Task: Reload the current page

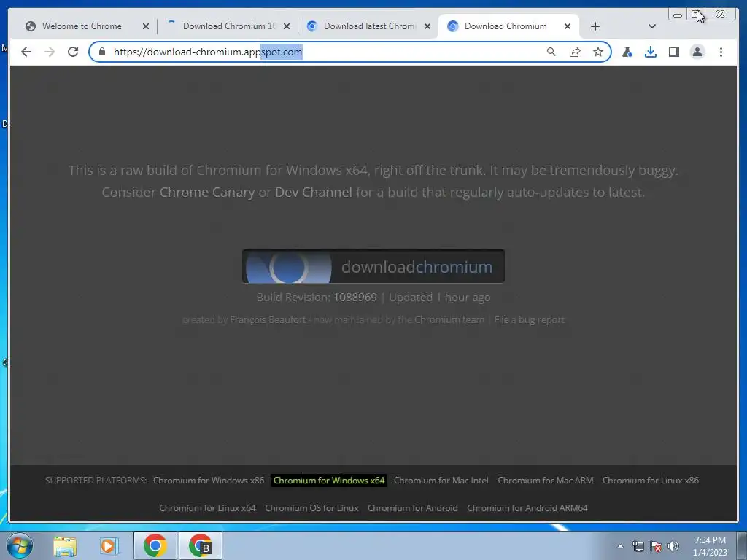Action: click(x=73, y=52)
